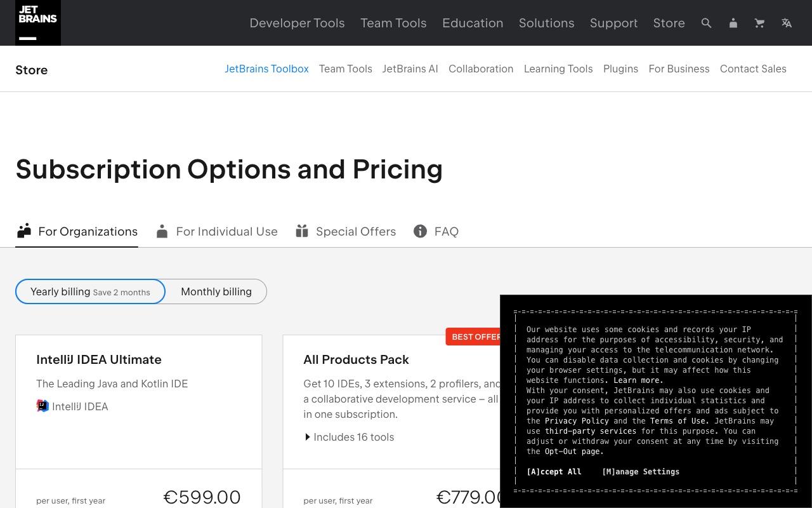Open Opt-Out page link
Viewport: 812px width, 508px height.
tap(574, 451)
